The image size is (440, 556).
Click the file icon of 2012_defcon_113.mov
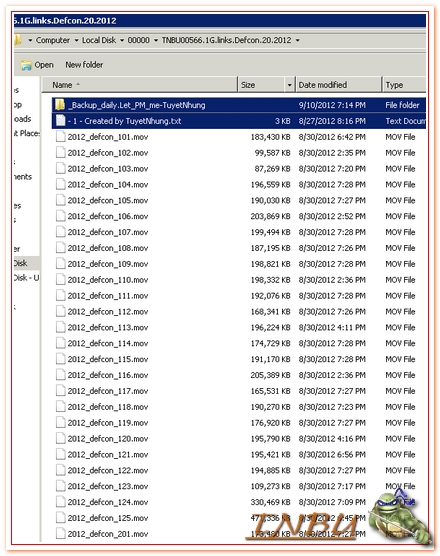click(61, 327)
